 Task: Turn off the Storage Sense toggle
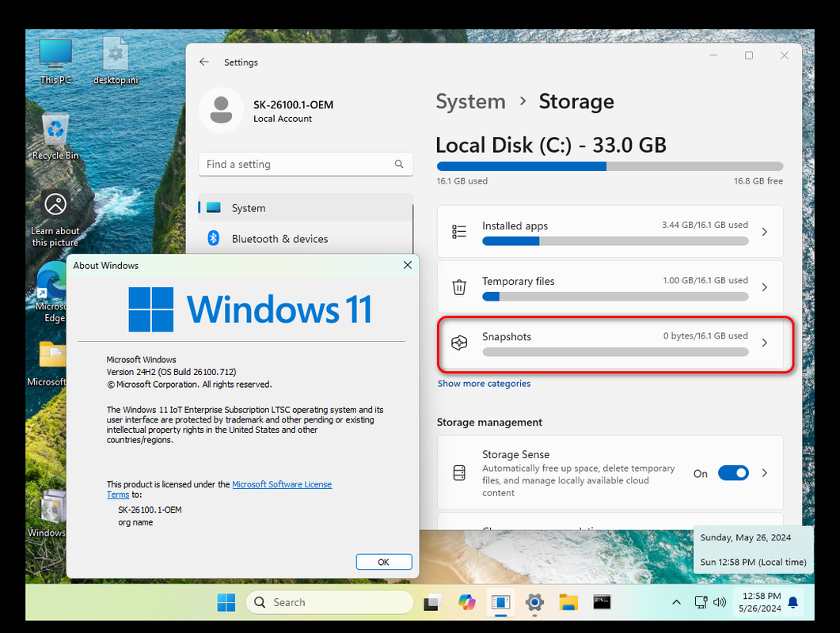coord(733,473)
